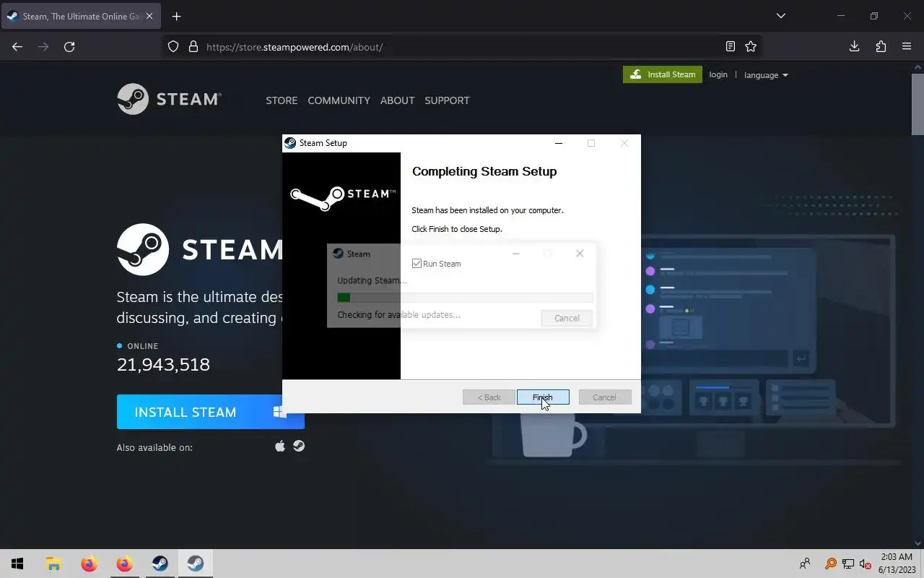Open the SUPPORT page
Image resolution: width=924 pixels, height=578 pixels.
pyautogui.click(x=447, y=100)
